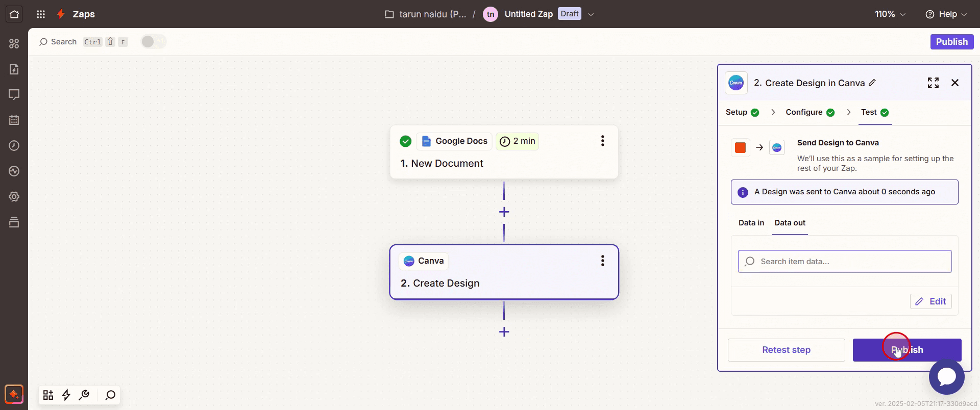Image resolution: width=980 pixels, height=410 pixels.
Task: Select the Google Docs New Document step
Action: [504, 152]
